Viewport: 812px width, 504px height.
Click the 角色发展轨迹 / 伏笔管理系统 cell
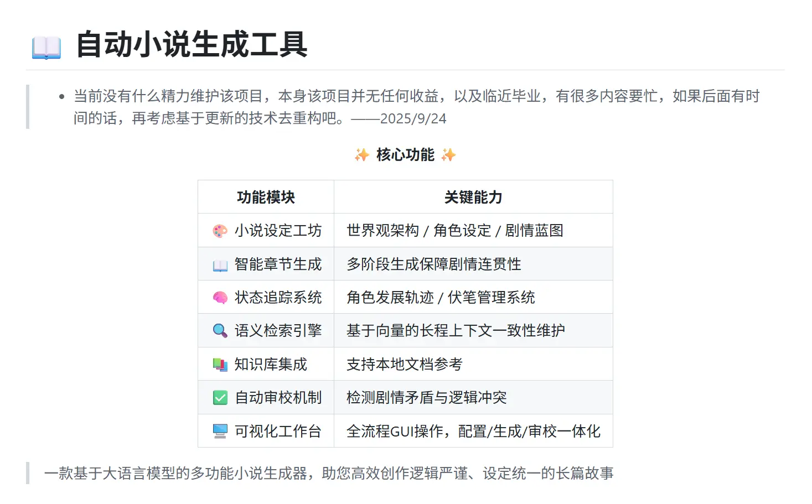pos(441,298)
